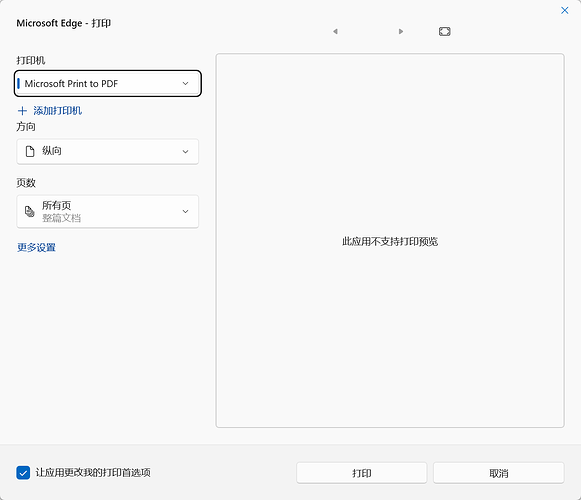Open the 所有页 pages dropdown
Screen dimensions: 581x500
(108, 211)
